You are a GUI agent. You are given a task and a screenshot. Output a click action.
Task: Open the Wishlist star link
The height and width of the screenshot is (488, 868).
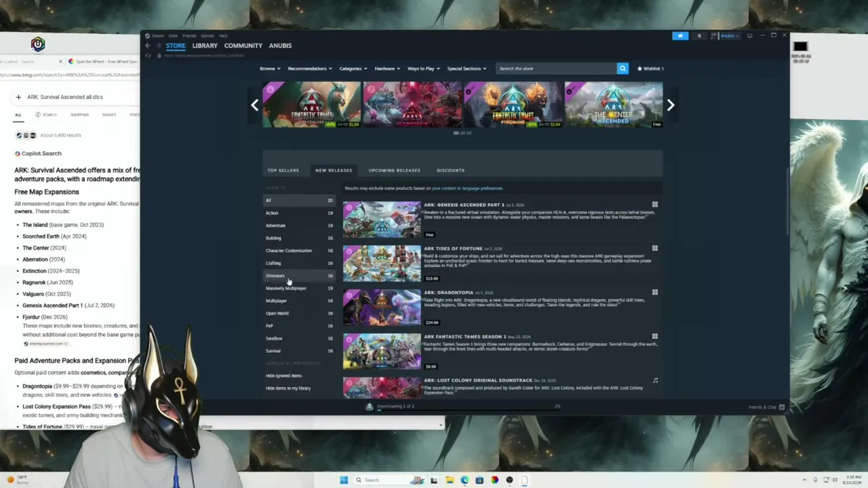(650, 68)
